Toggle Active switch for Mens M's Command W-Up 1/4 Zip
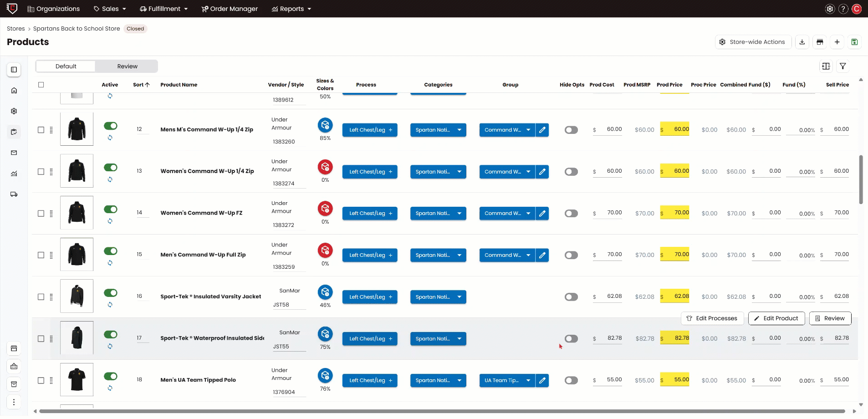 (x=111, y=126)
